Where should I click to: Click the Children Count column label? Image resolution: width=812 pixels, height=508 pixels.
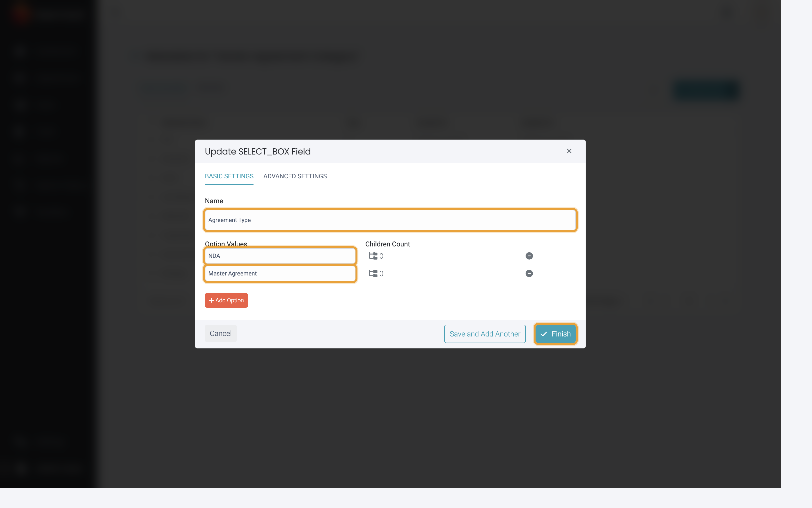pyautogui.click(x=387, y=244)
